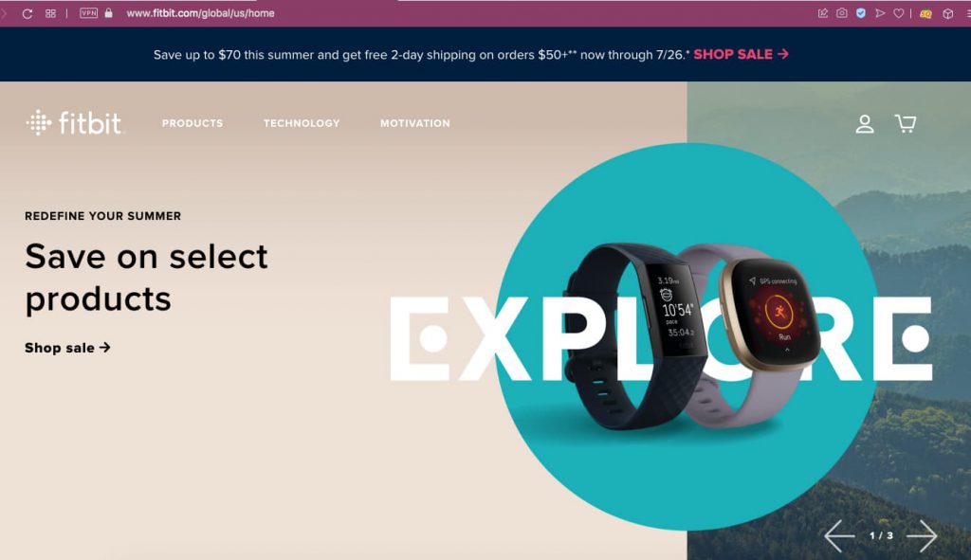Click the www.fitbit.com address field
The image size is (971, 560).
(x=200, y=13)
